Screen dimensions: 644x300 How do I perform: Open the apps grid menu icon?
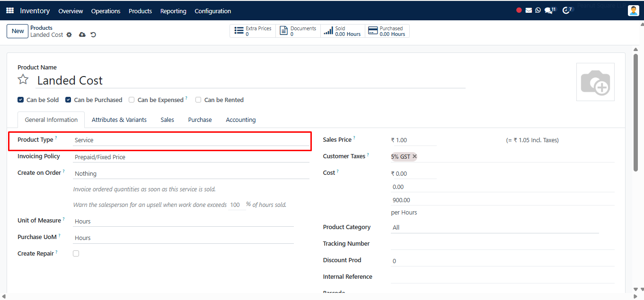pos(10,10)
